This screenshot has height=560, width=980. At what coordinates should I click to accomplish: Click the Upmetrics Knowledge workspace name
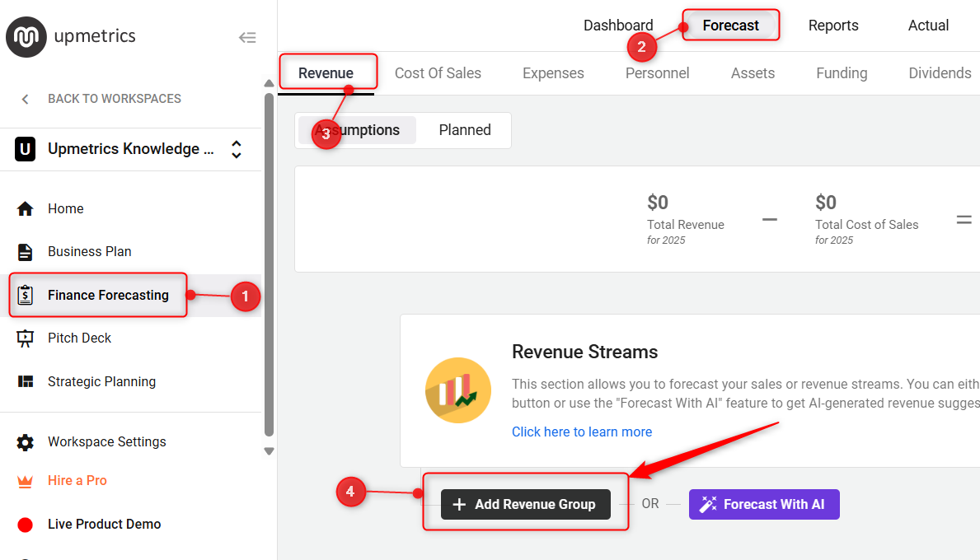[x=130, y=149]
